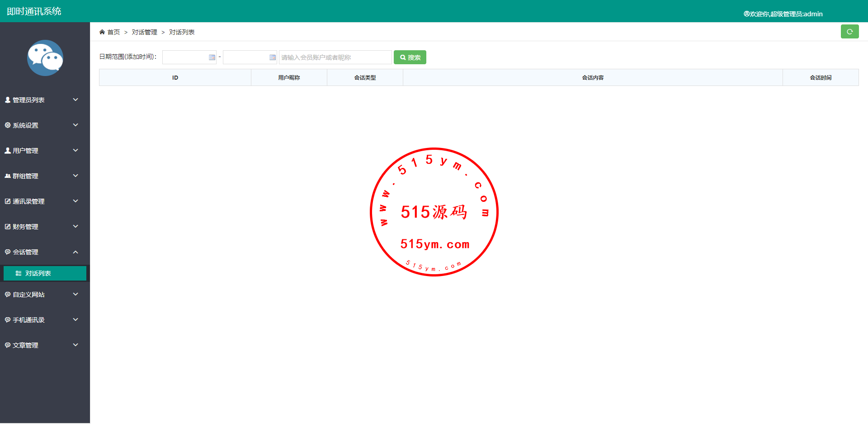Expand the 用户管理 sidebar section

click(x=41, y=151)
